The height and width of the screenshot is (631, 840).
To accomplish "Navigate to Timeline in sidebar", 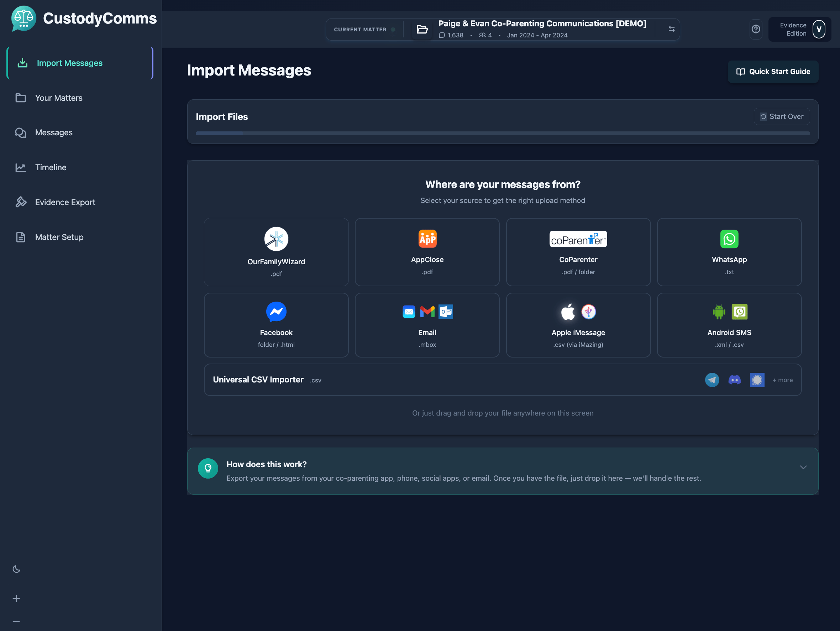I will (x=80, y=167).
